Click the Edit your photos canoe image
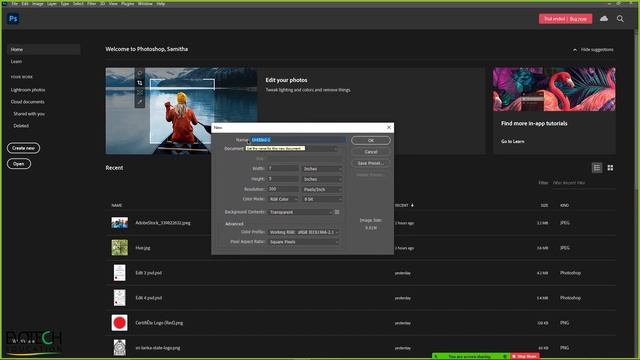 tap(181, 111)
